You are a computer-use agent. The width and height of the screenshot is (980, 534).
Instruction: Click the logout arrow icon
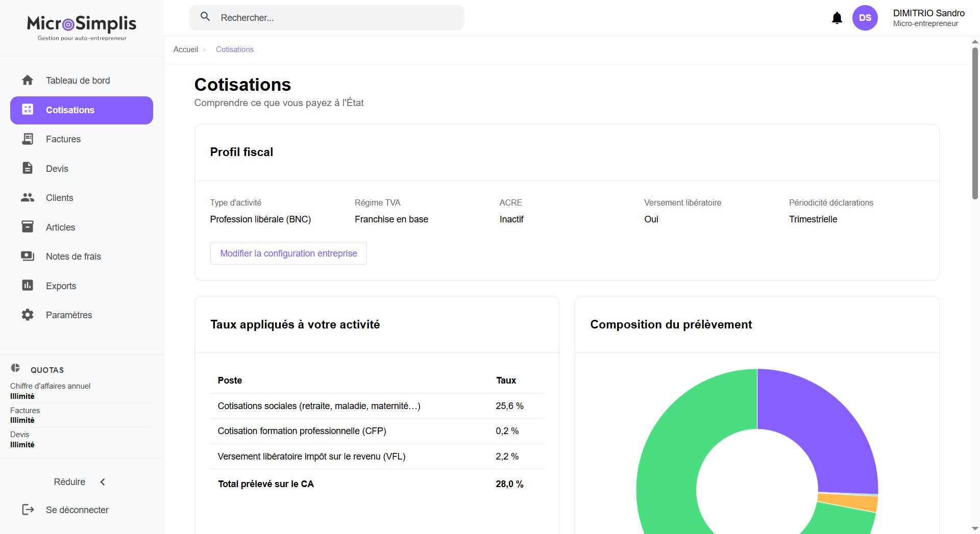(x=28, y=510)
